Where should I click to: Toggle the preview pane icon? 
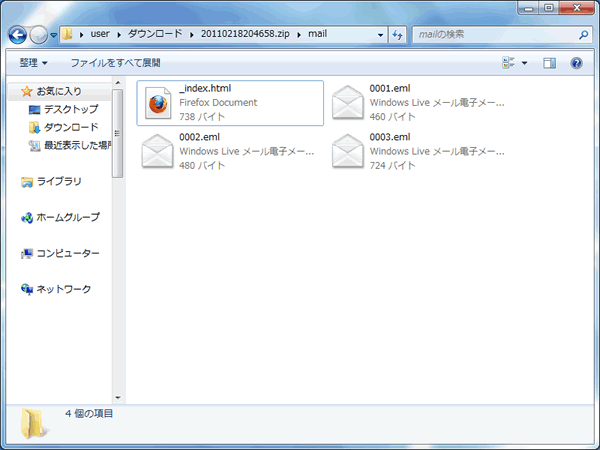tap(549, 63)
